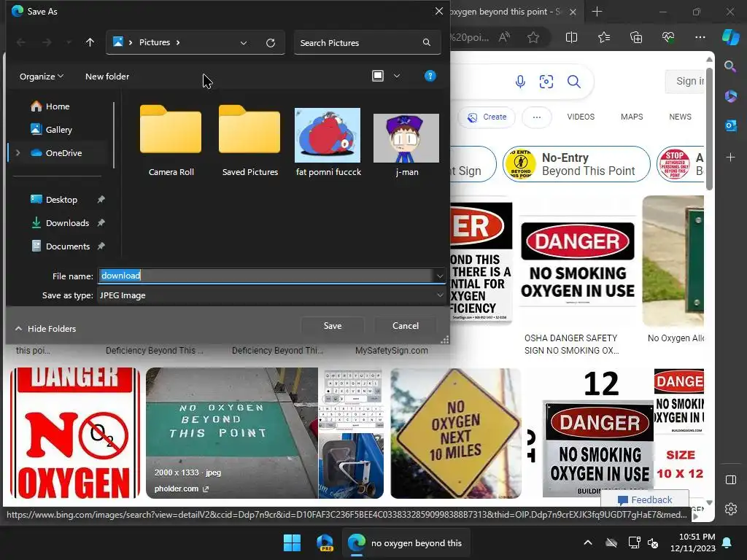Toggle Edge split screen icon
Viewport: 747px width, 560px height.
[x=571, y=37]
